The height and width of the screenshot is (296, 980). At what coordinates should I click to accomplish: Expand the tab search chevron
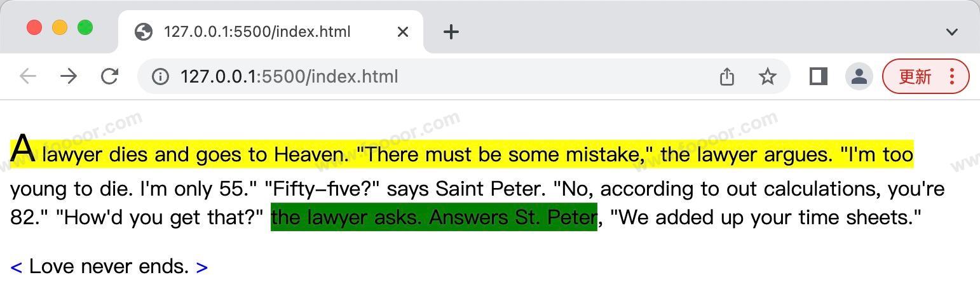pos(951,32)
